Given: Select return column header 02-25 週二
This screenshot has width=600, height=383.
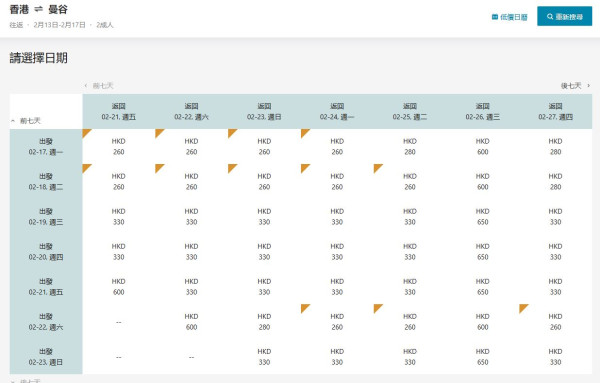Looking at the screenshot, I should [410, 111].
